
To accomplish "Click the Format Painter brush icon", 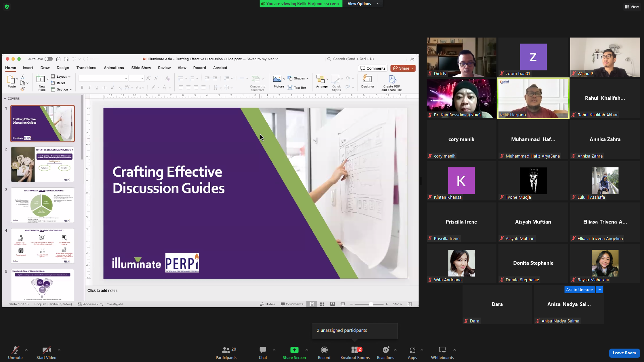I will [22, 89].
